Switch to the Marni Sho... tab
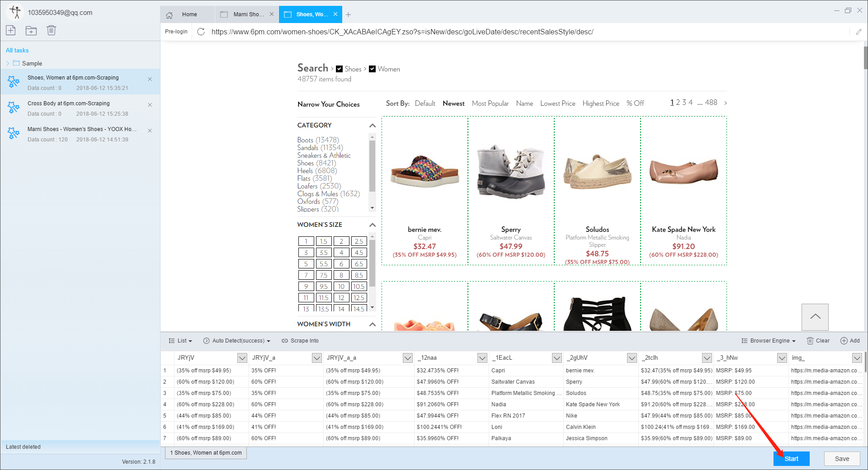This screenshot has width=868, height=470. 247,14
